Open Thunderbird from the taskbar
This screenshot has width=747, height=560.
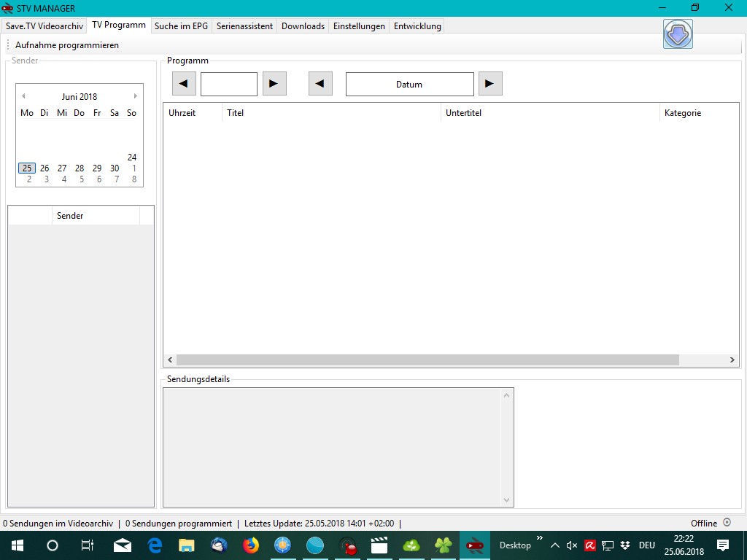[219, 545]
